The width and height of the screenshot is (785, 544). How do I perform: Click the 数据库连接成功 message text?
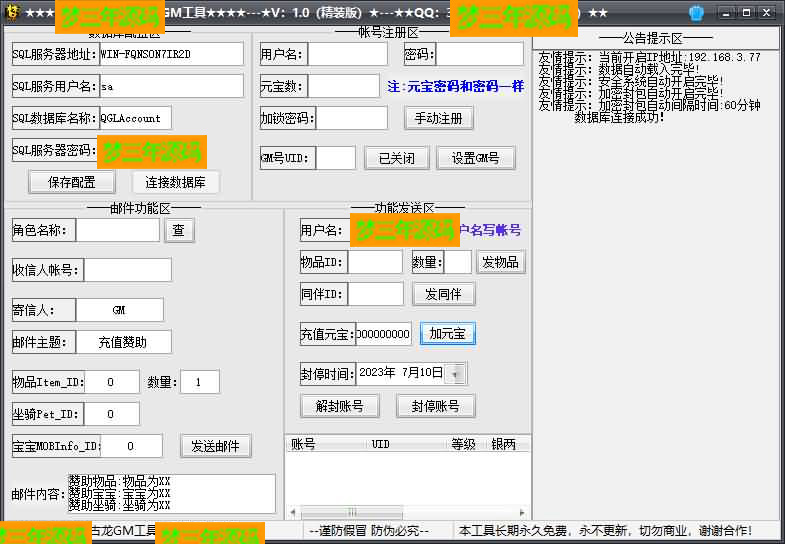(620, 118)
